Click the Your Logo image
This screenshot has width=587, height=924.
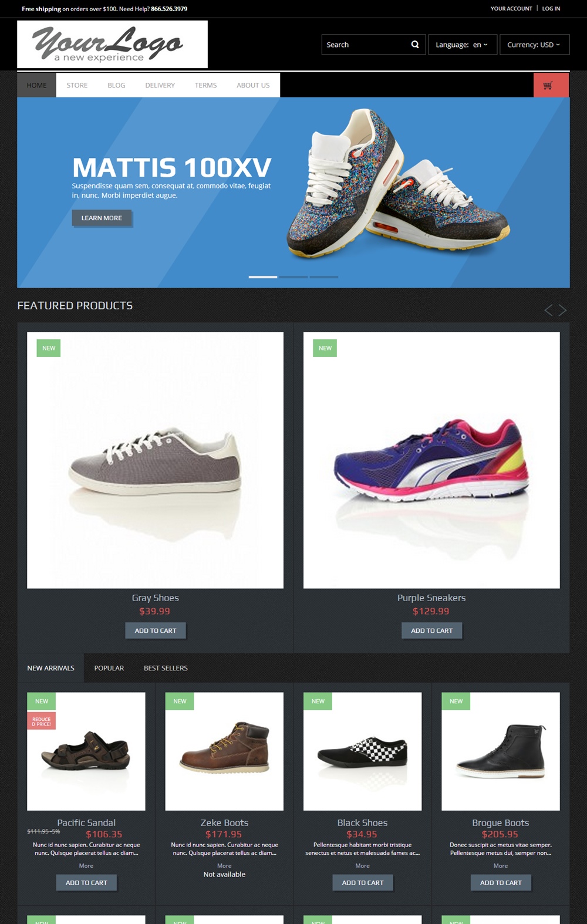click(112, 45)
